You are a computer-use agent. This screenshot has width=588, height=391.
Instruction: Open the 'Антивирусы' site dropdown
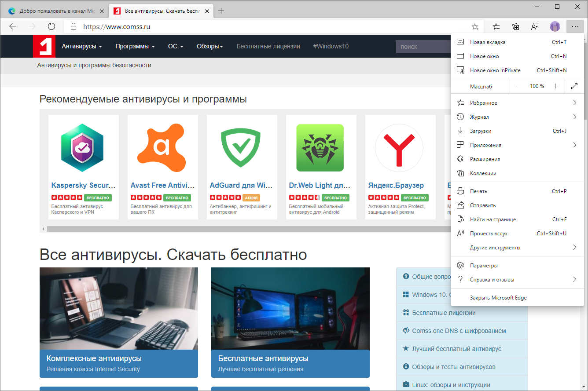click(82, 46)
